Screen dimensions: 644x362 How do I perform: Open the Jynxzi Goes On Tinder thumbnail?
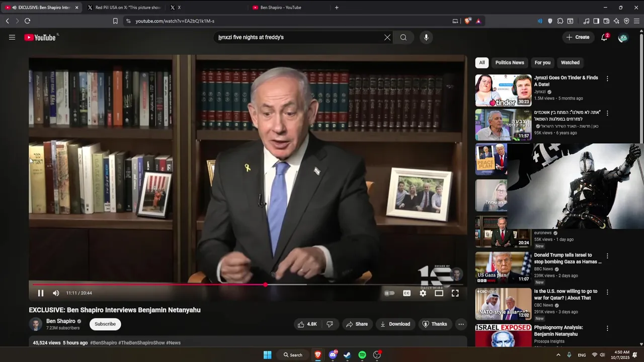503,90
